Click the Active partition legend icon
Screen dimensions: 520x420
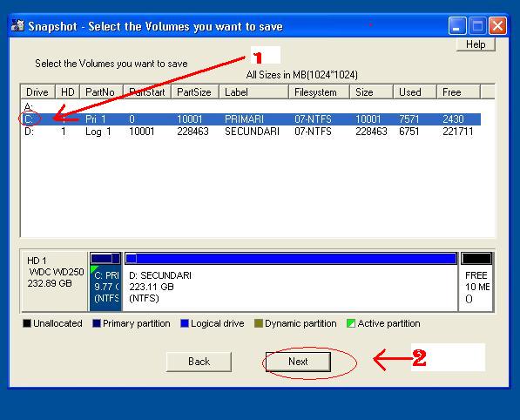[350, 323]
